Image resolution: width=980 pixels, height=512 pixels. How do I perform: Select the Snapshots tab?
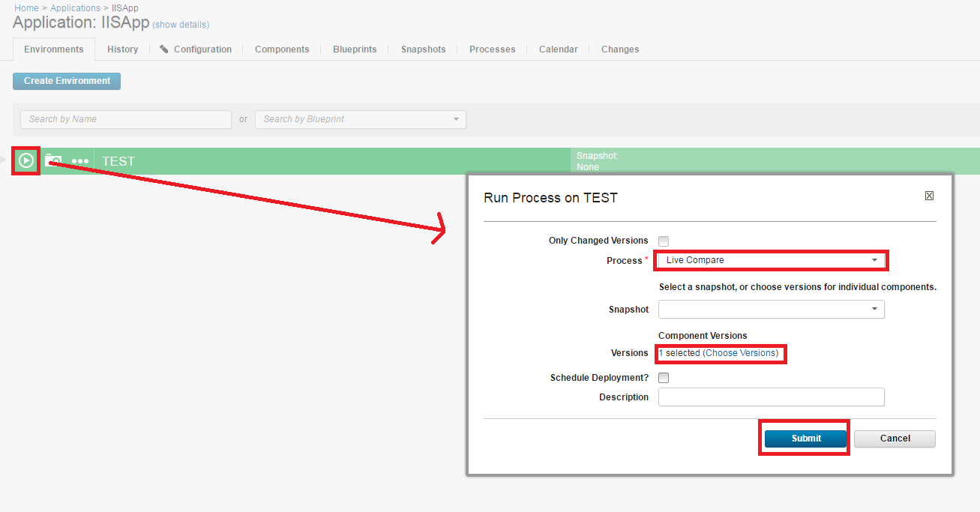[x=423, y=49]
